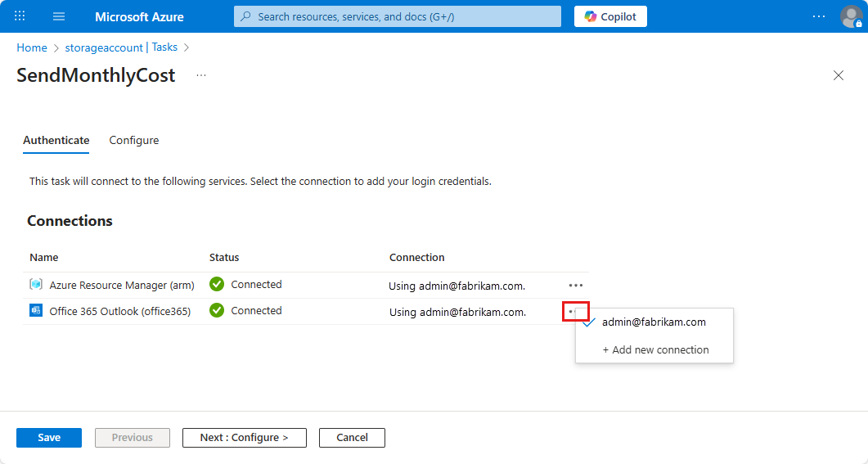868x464 pixels.
Task: Open the header ellipsis overflow menu
Action: click(819, 16)
